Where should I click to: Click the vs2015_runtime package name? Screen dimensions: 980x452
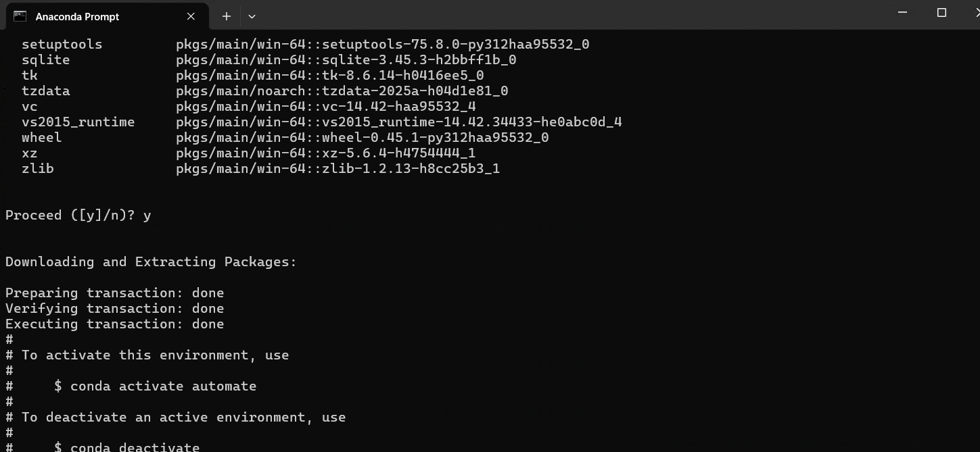pos(78,122)
